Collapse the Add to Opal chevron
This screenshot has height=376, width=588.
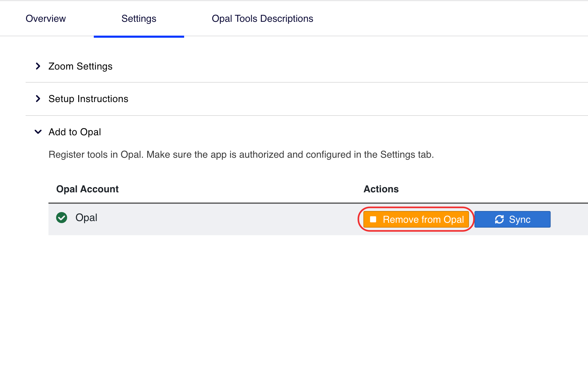[38, 132]
